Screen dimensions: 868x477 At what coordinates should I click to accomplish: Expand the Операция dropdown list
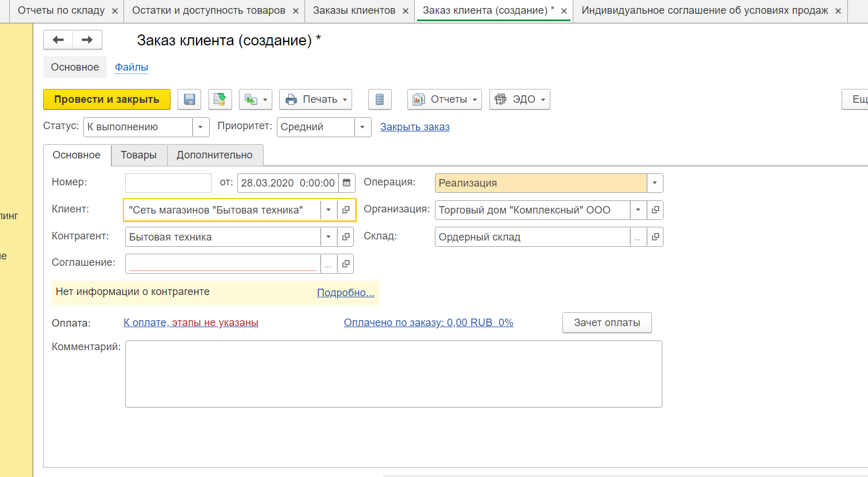654,183
